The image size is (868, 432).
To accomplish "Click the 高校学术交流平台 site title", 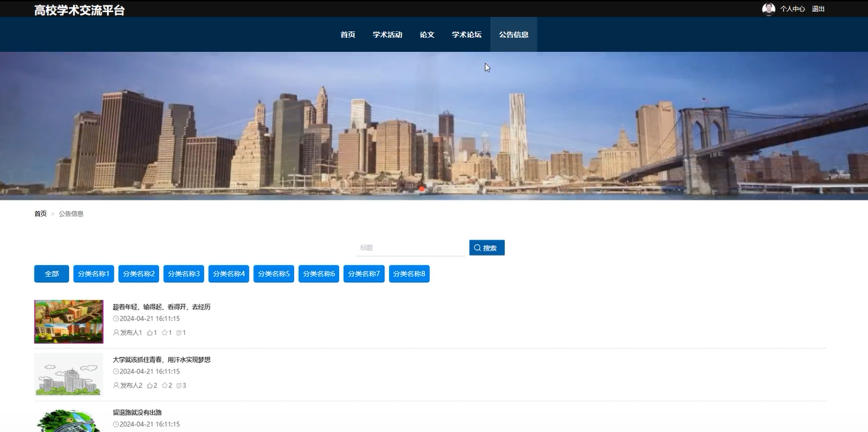I will pos(79,10).
